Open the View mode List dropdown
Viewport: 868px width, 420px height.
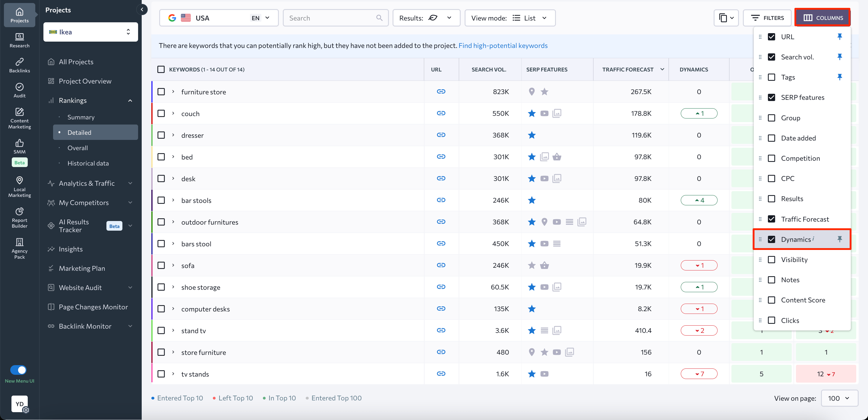click(510, 18)
